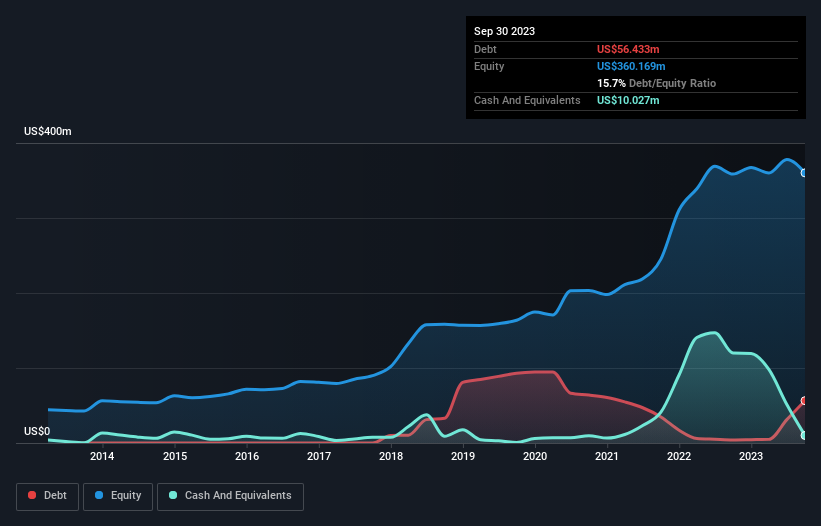Click the US$56.433m debt value
The width and height of the screenshot is (821, 526).
628,49
